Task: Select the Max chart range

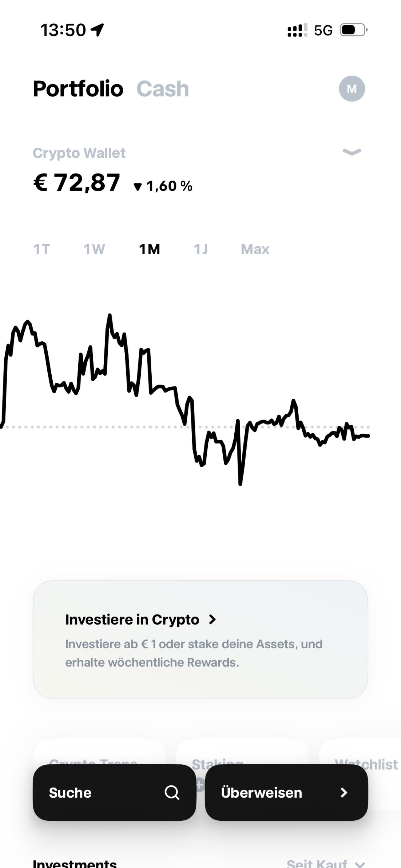Action: (x=255, y=249)
